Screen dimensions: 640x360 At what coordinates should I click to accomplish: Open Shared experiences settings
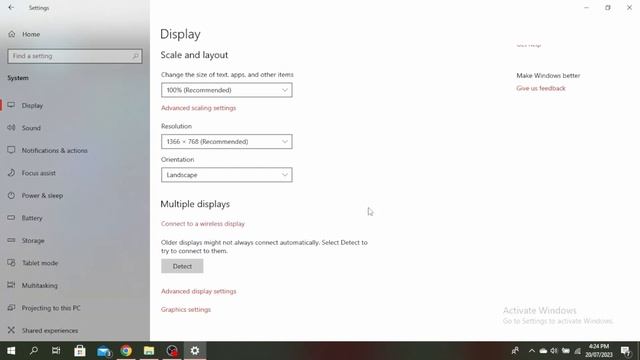point(50,330)
